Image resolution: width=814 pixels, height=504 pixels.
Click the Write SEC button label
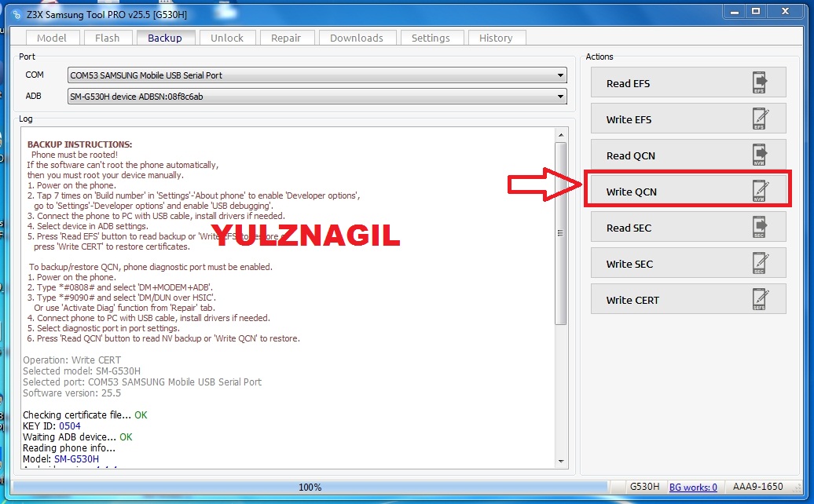coord(629,264)
